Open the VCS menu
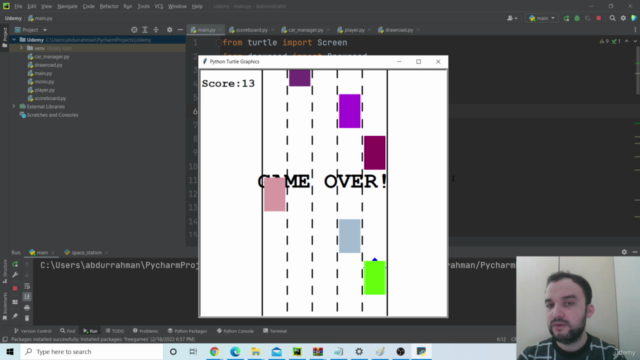This screenshot has height=360, width=640. (x=159, y=7)
